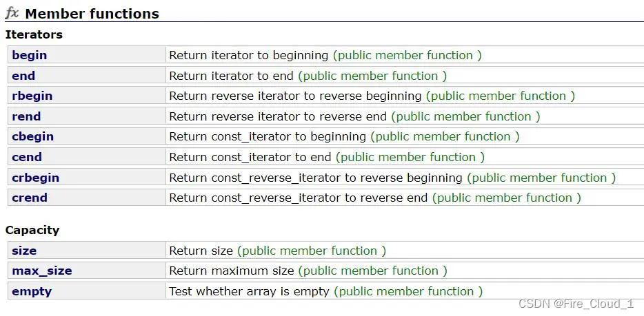Image resolution: width=644 pixels, height=316 pixels.
Task: Click the cend link
Action: (27, 157)
